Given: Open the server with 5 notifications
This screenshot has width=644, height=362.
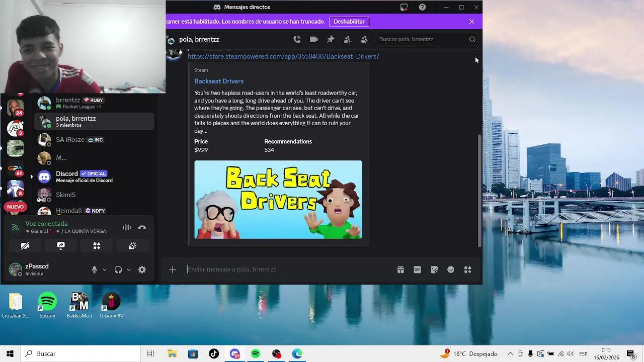Looking at the screenshot, I should [15, 189].
